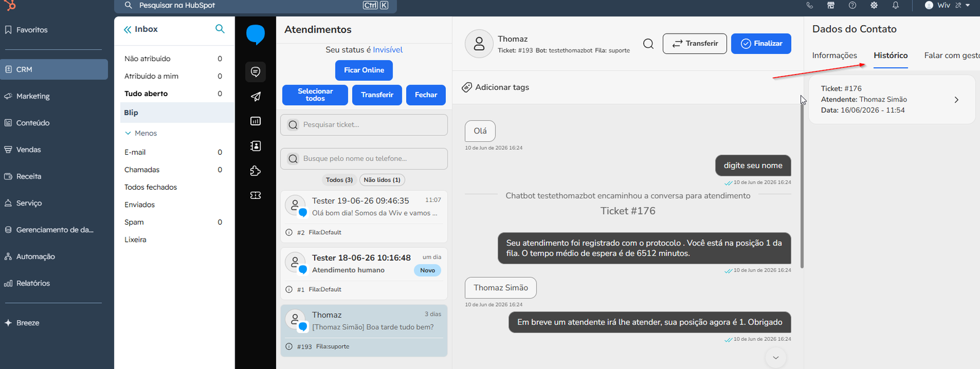Open the Relatórios sidebar item

tap(33, 283)
